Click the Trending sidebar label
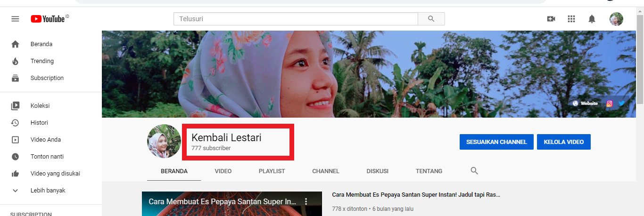Viewport: 644px width, 216px height. tap(42, 61)
